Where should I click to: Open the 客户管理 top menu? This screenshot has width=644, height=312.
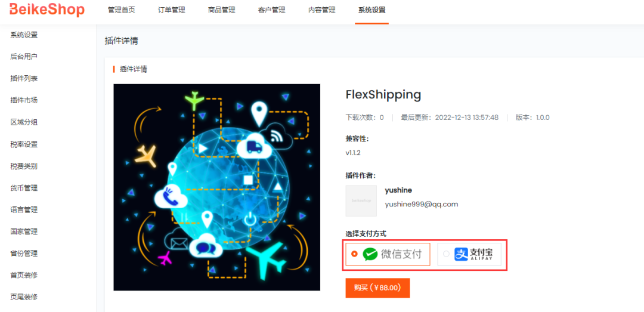click(272, 11)
